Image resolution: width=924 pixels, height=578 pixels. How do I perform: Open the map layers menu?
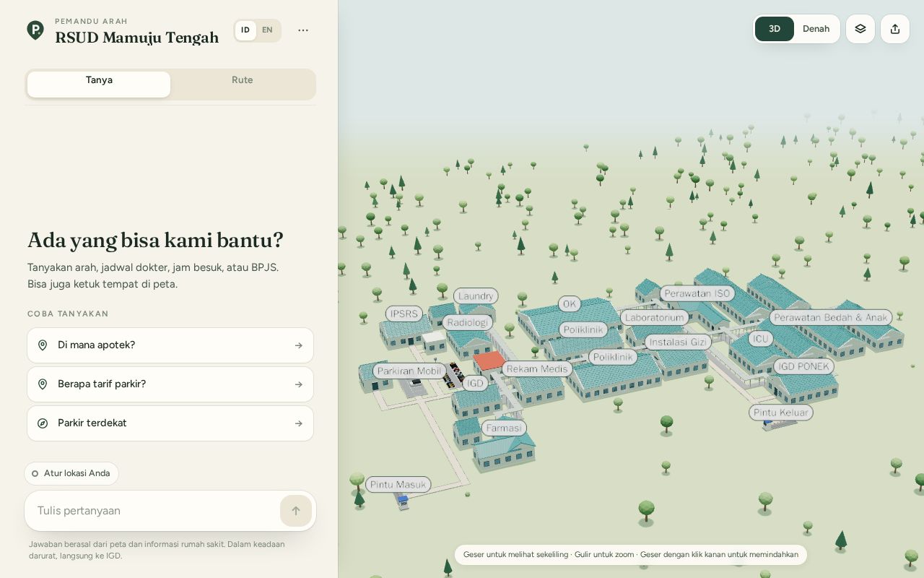pos(860,29)
